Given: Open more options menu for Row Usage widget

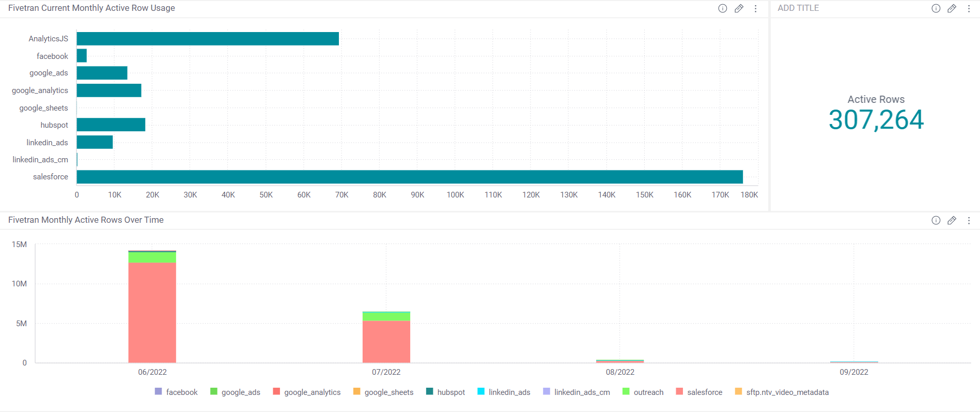Looking at the screenshot, I should tap(755, 8).
